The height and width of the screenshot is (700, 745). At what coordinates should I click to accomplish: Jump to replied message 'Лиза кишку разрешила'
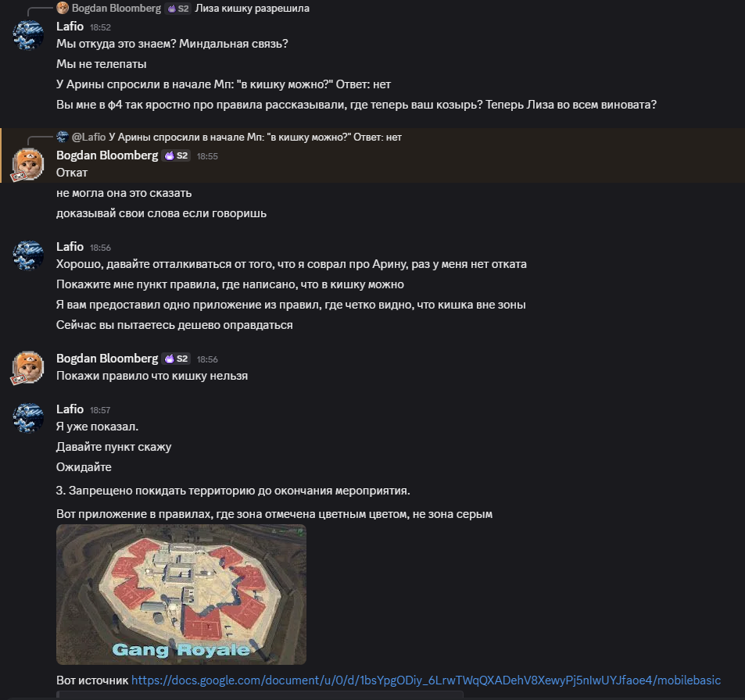pos(252,8)
